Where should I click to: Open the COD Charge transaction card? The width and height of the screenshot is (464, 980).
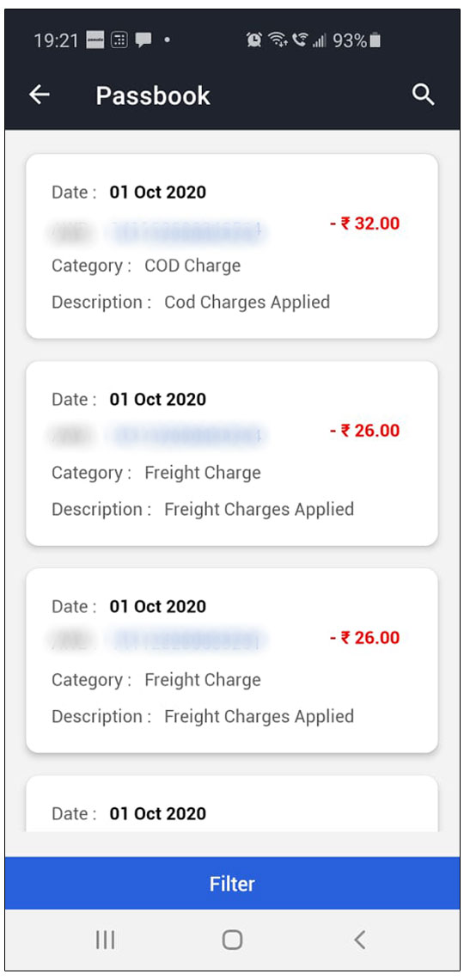pos(232,246)
